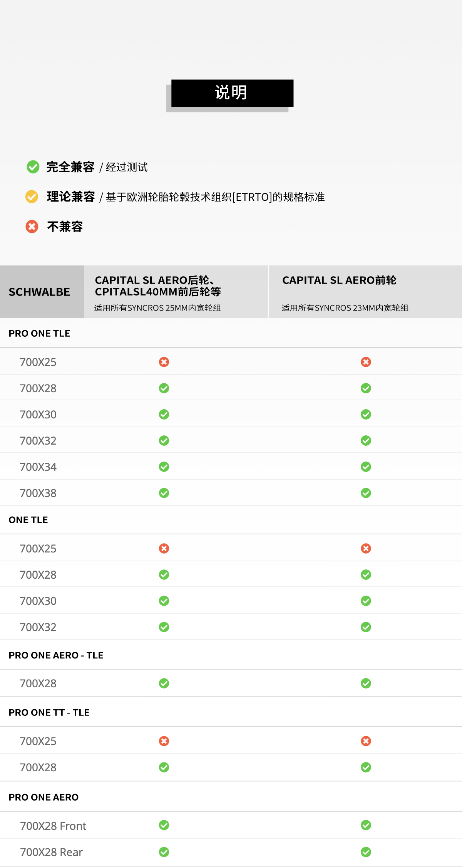Click PRO ONE AERO - TLE 700X28 check, 25MM column

pos(164,683)
